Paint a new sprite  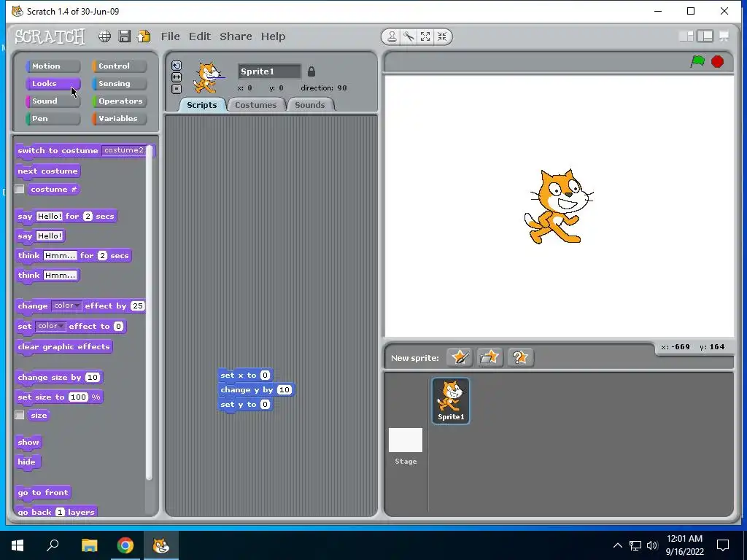[x=460, y=357]
